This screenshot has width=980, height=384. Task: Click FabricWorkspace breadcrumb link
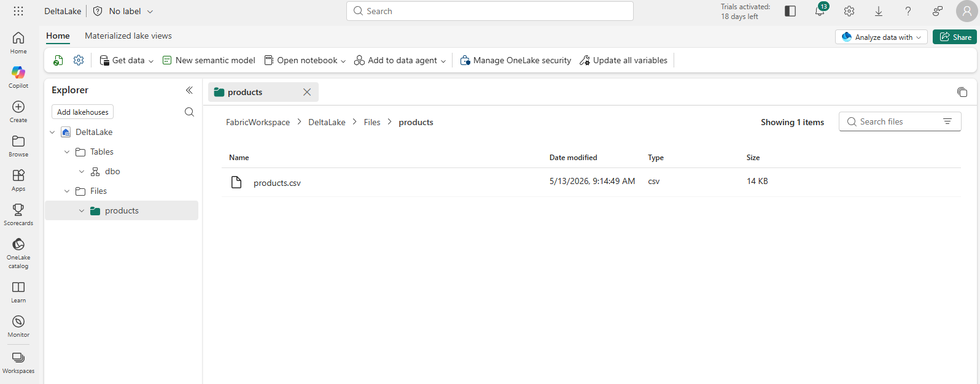[258, 122]
